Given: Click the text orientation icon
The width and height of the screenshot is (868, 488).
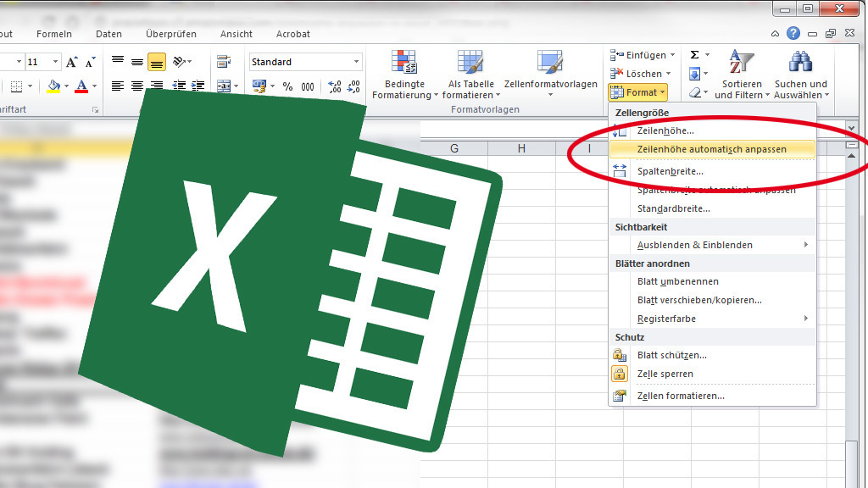Looking at the screenshot, I should point(180,61).
